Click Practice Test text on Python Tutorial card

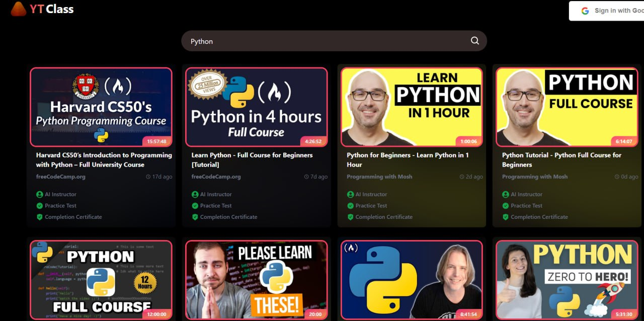click(526, 206)
